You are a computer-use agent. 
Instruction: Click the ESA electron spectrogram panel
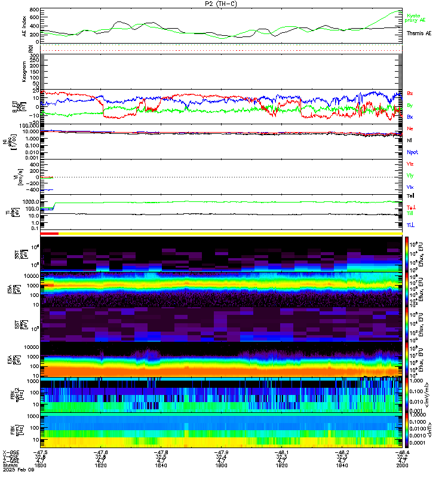[x=221, y=360]
